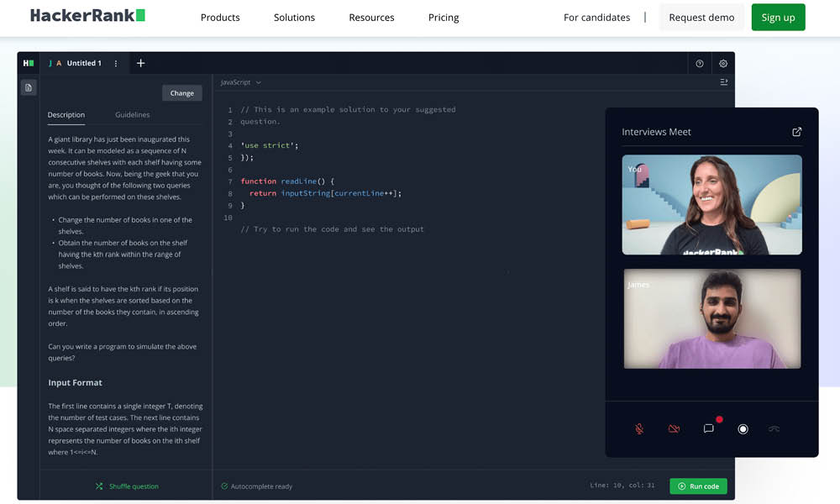The height and width of the screenshot is (504, 840).
Task: Select the James video thumbnail
Action: tap(712, 318)
